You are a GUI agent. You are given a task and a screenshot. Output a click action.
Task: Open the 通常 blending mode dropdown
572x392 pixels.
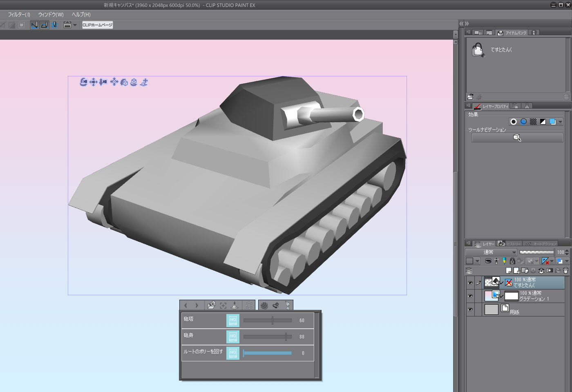[491, 252]
